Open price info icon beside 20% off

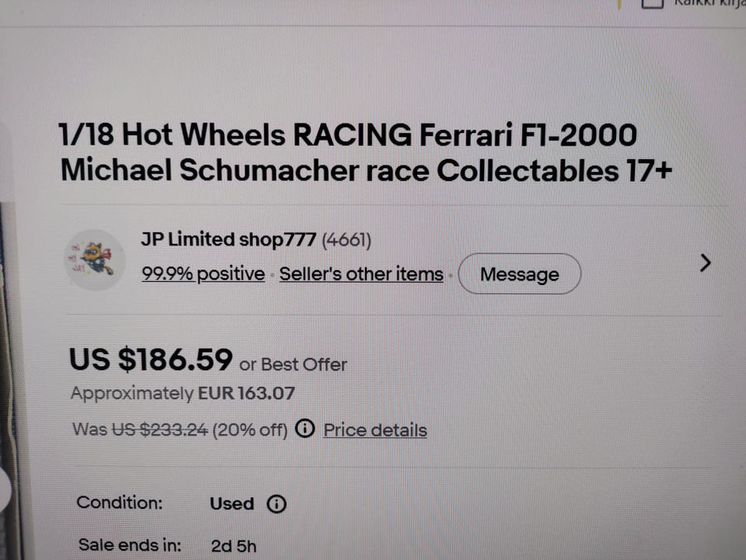click(305, 428)
